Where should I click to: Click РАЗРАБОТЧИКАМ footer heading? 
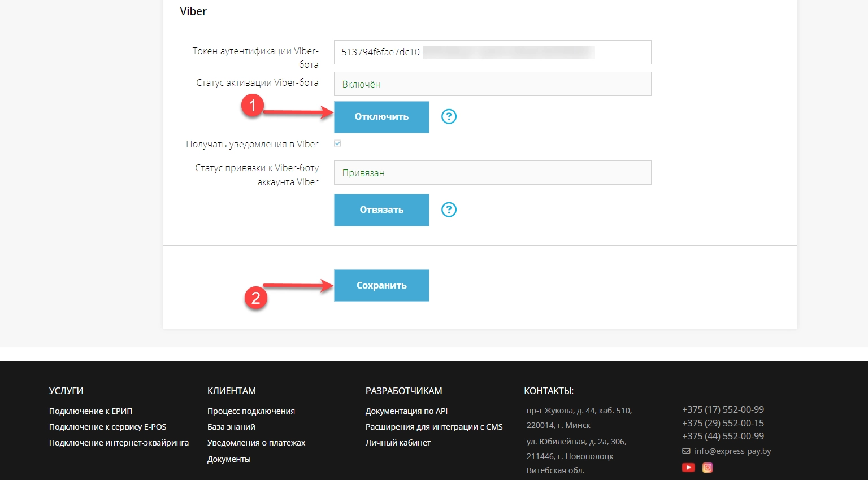click(x=403, y=391)
